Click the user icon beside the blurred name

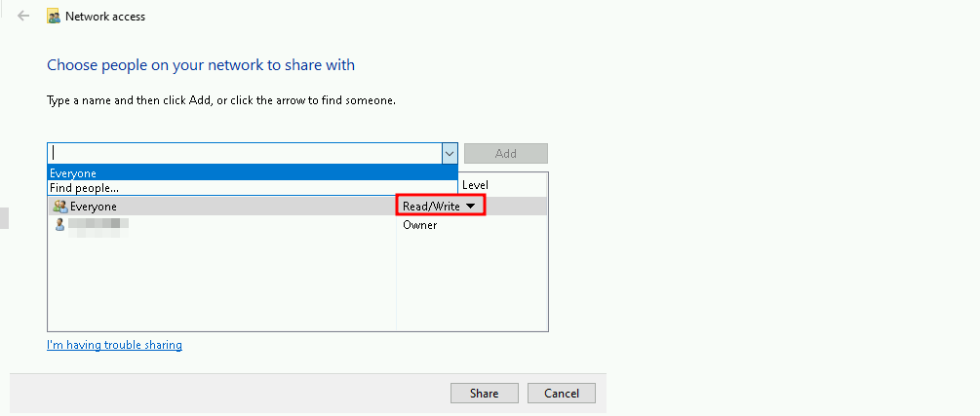click(x=59, y=224)
